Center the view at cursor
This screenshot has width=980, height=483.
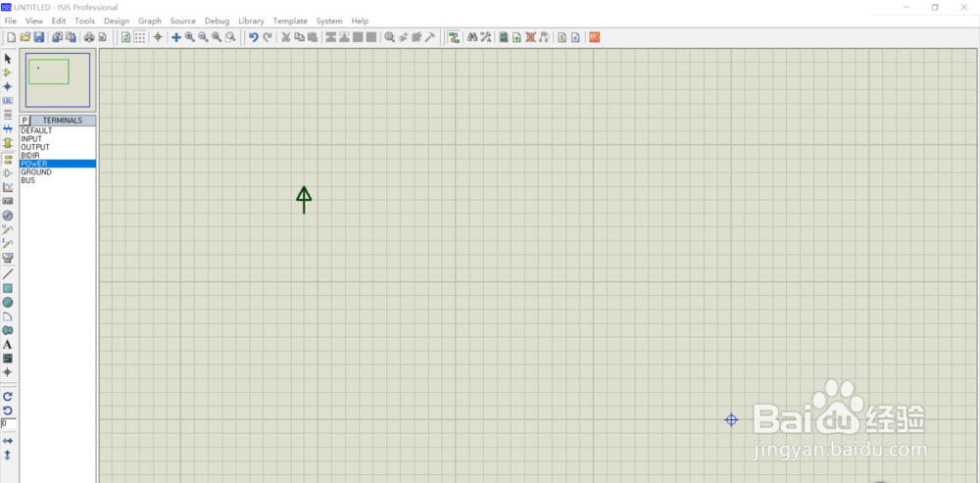[176, 37]
